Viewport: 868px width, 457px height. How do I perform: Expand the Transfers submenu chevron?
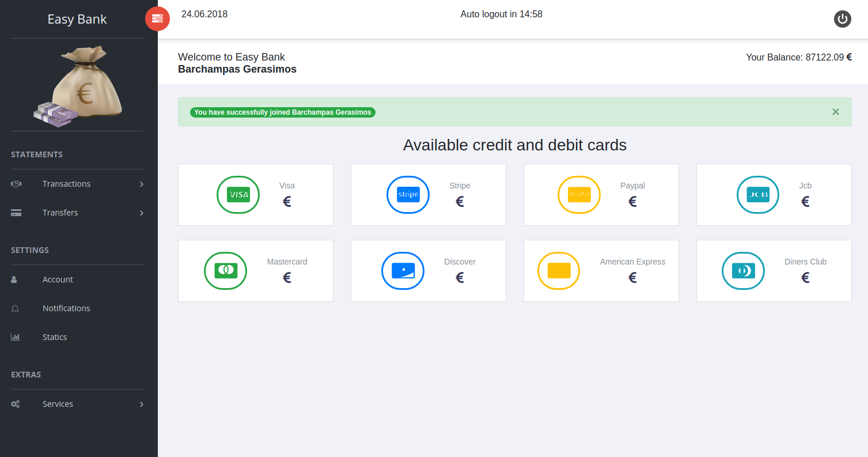pos(141,213)
